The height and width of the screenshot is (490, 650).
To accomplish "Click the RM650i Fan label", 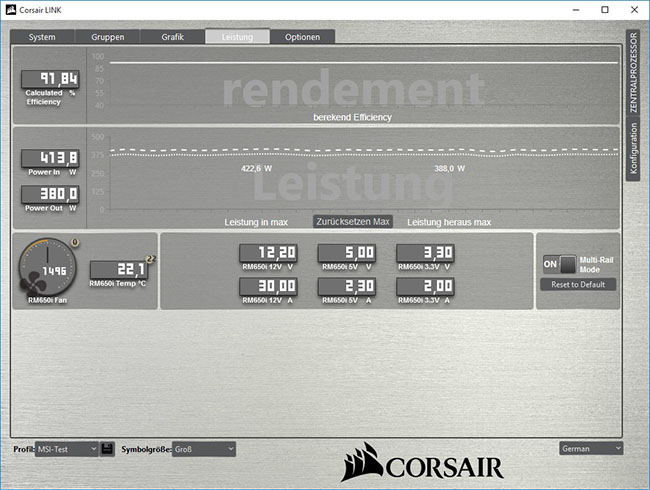I will [x=47, y=300].
